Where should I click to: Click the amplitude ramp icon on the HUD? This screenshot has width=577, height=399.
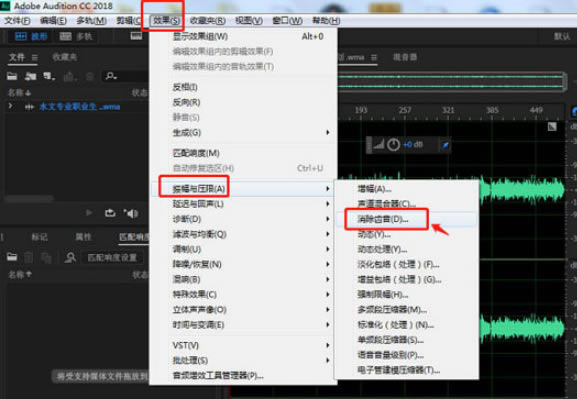tap(378, 144)
